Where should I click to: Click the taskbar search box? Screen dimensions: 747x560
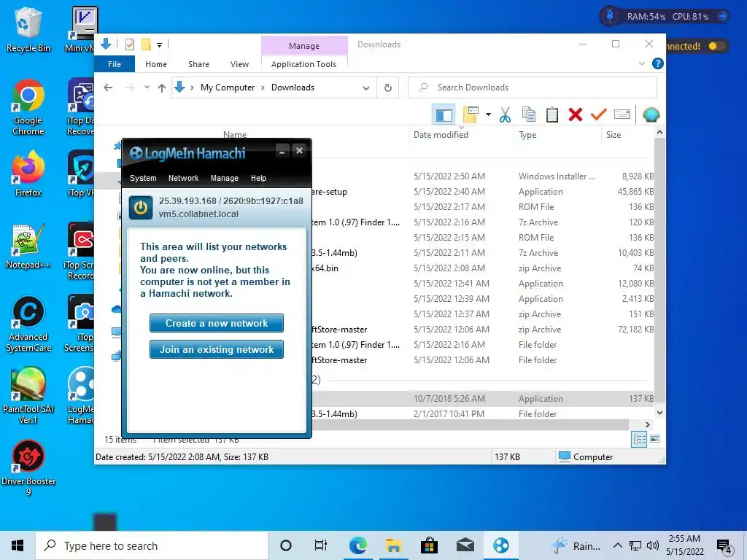point(152,545)
